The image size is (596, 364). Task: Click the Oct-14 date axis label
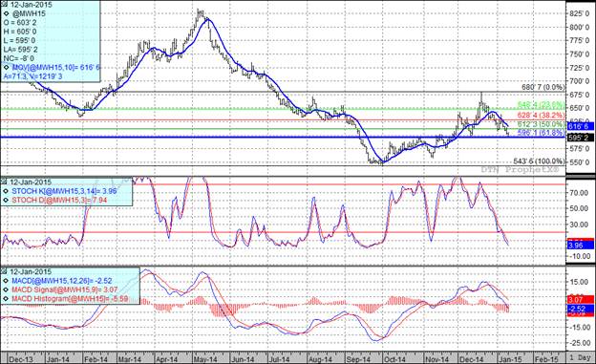[x=394, y=359]
